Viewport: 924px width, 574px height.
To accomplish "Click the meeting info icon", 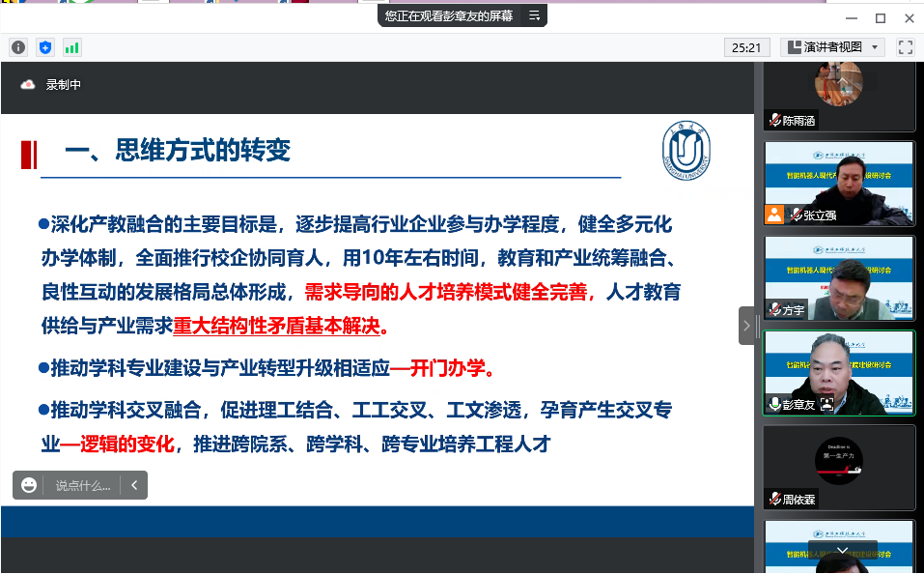I will [x=18, y=46].
